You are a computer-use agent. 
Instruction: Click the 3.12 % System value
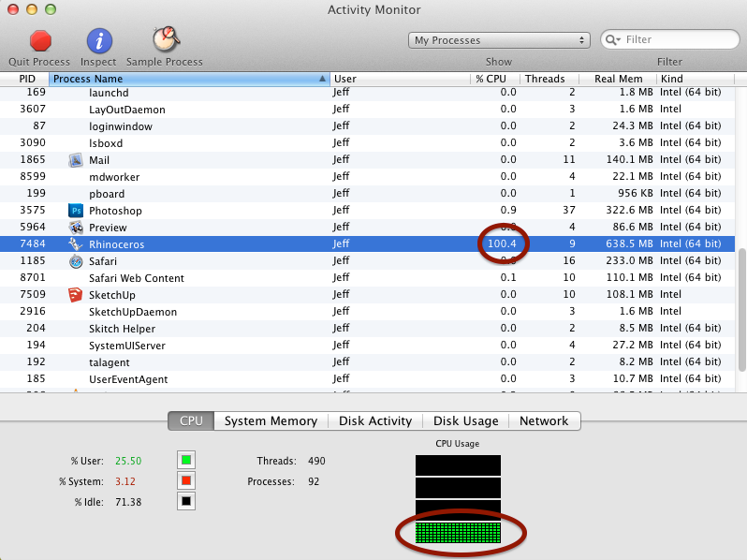tap(125, 481)
